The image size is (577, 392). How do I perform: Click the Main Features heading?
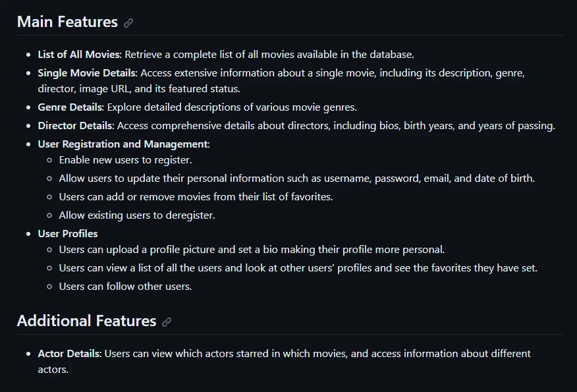tap(67, 22)
